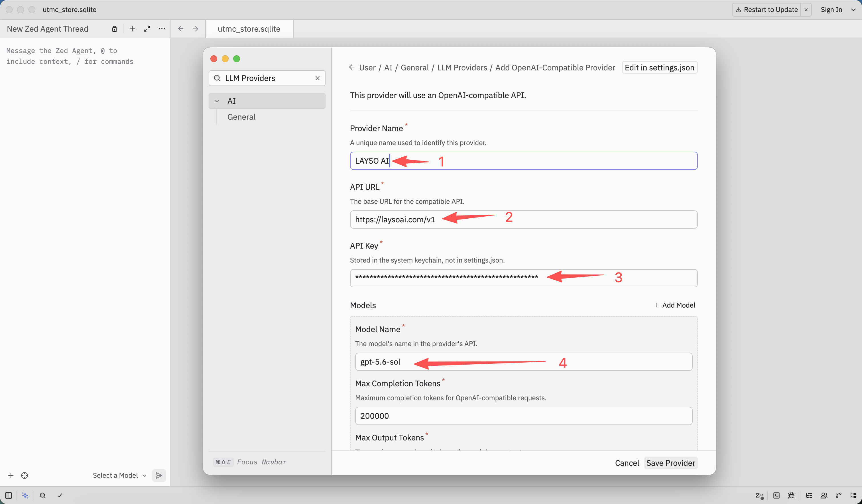Image resolution: width=862 pixels, height=504 pixels.
Task: Click Save Provider button
Action: tap(670, 463)
